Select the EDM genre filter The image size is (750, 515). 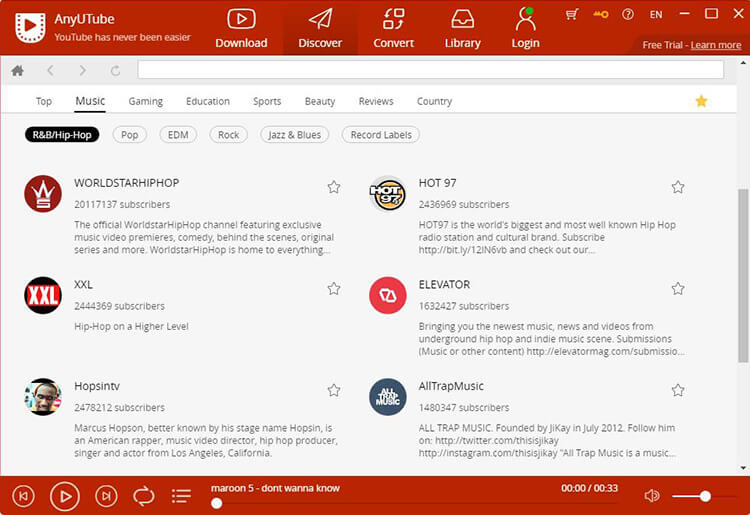(178, 135)
